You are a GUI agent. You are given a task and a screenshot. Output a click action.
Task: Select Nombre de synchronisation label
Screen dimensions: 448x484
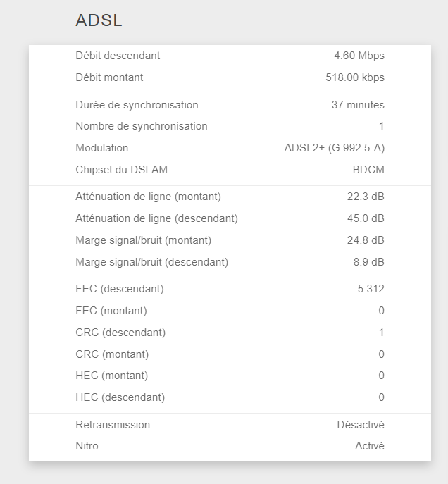click(x=142, y=126)
